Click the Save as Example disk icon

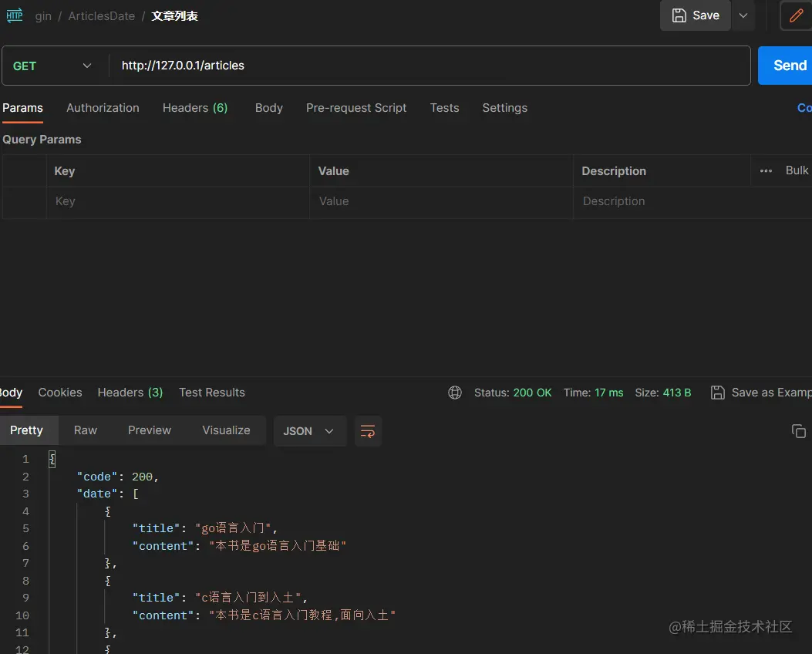coord(718,393)
